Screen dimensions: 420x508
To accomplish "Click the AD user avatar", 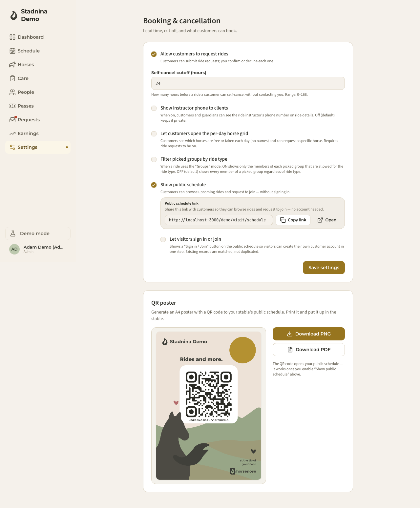I will (14, 249).
